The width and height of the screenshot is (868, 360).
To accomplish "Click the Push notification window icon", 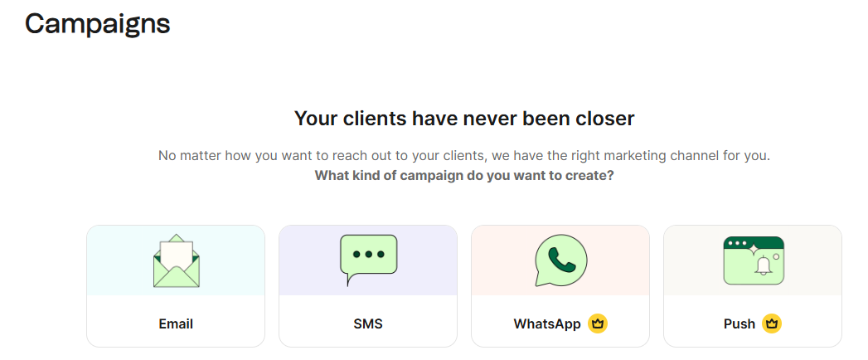I will click(x=752, y=260).
